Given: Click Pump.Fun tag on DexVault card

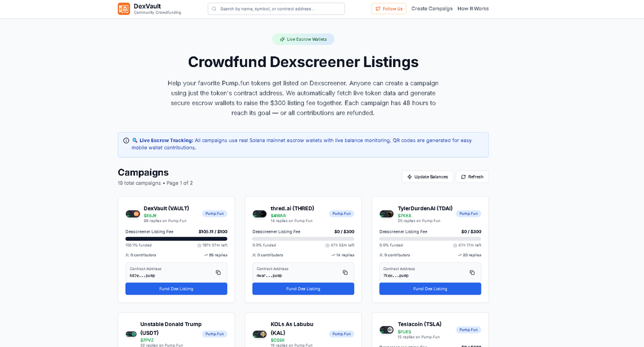Looking at the screenshot, I should [x=215, y=213].
